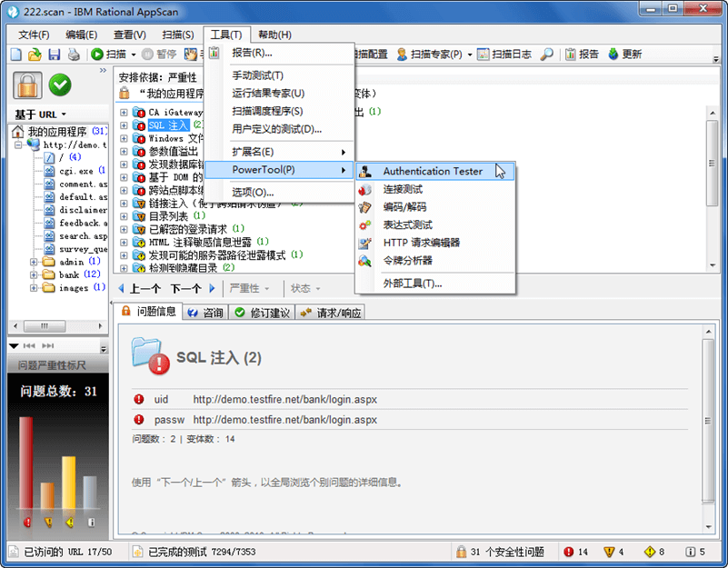The height and width of the screenshot is (568, 728).
Task: Launch 连接测试 PowerTool
Action: coord(435,190)
